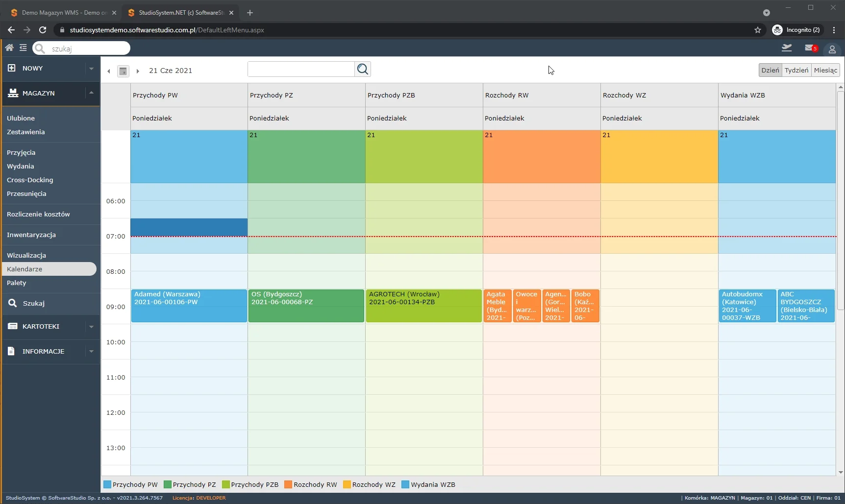Open Adamed (Warszawa) calendar event
This screenshot has height=504, width=845.
point(189,306)
